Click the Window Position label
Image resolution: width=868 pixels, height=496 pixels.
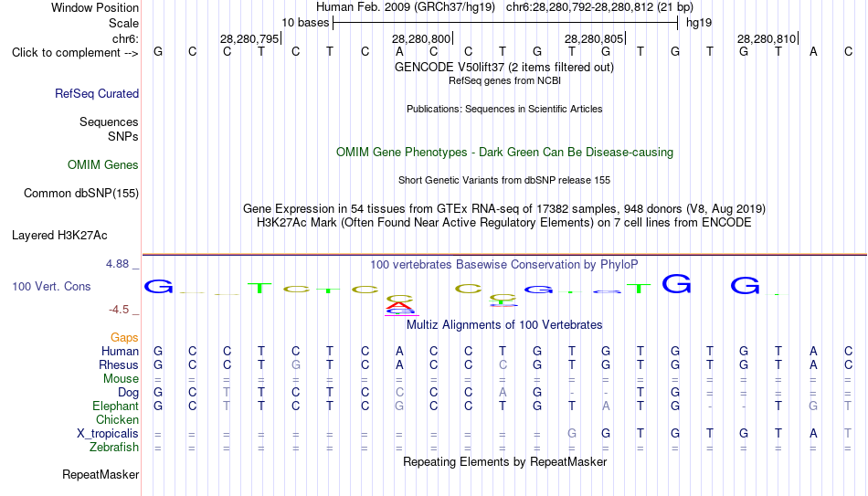[x=95, y=7]
